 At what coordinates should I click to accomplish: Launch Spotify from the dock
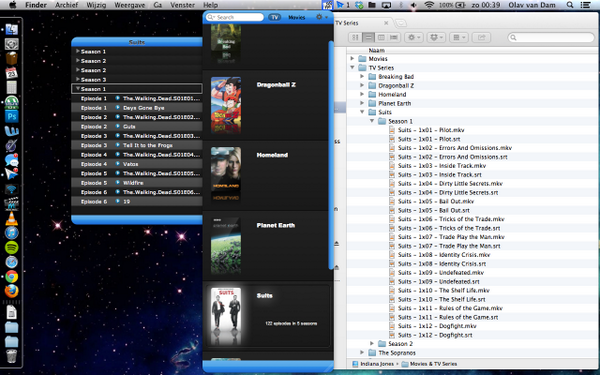click(11, 247)
